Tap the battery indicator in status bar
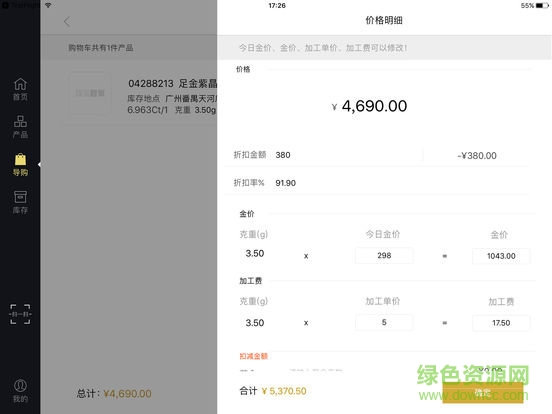The height and width of the screenshot is (414, 552). click(542, 5)
